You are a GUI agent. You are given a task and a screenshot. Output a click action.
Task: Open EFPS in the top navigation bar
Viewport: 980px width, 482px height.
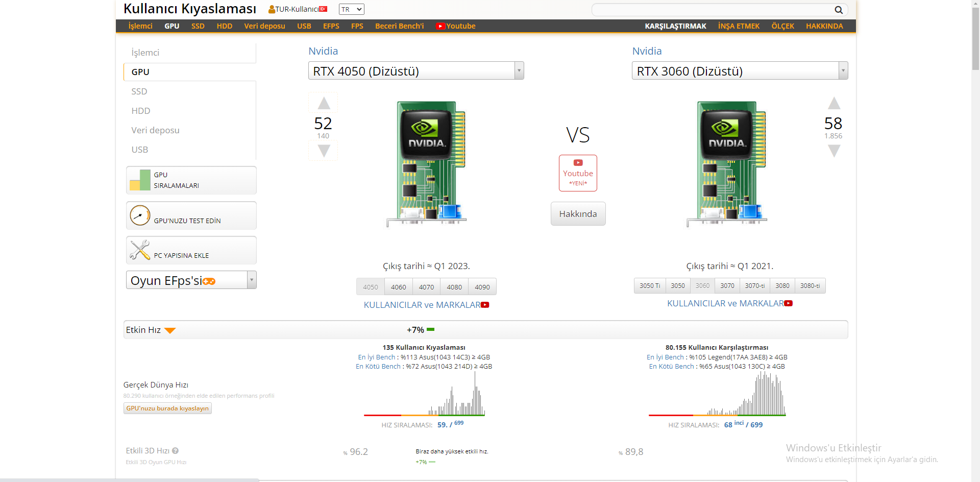point(331,26)
